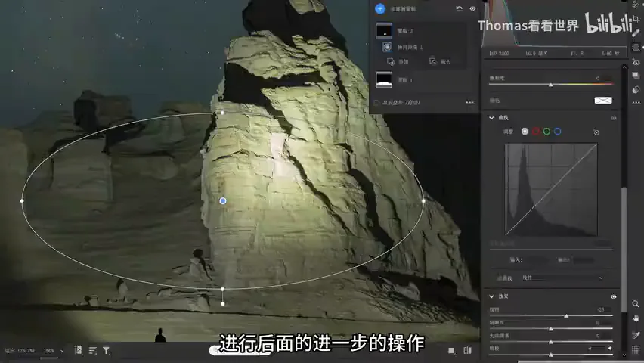Click the invert arrow icon in Masks panel header

pyautogui.click(x=459, y=8)
